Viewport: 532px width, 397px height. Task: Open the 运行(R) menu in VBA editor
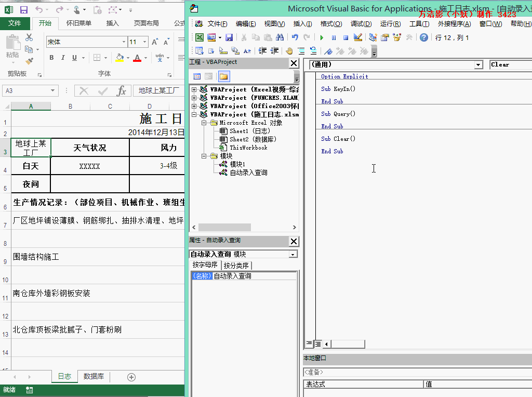(x=390, y=24)
